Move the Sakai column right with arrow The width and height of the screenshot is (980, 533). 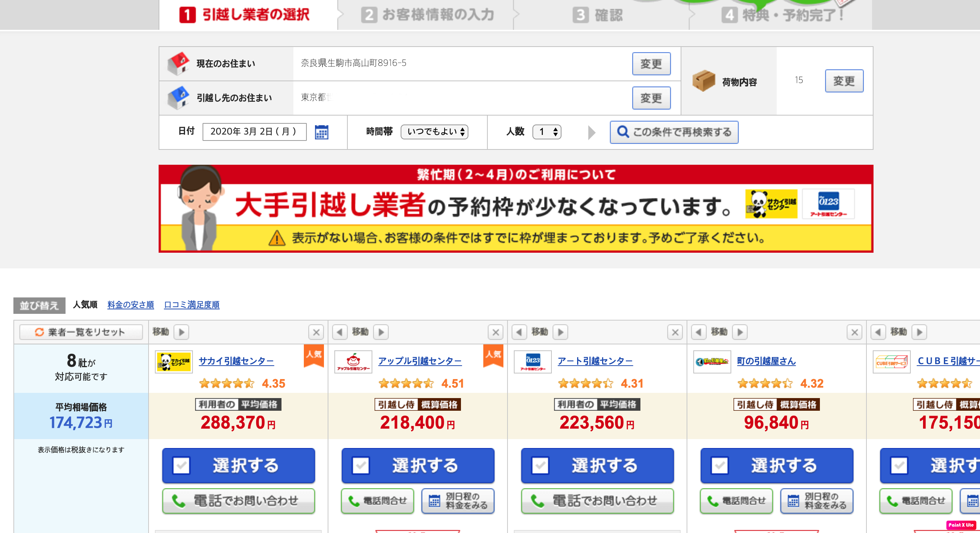tap(181, 332)
